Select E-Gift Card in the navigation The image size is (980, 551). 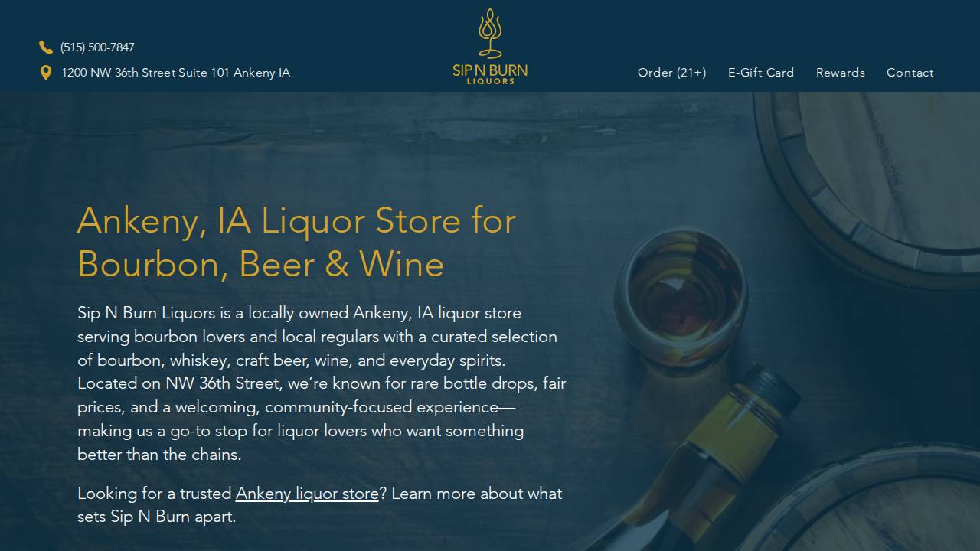(x=761, y=72)
